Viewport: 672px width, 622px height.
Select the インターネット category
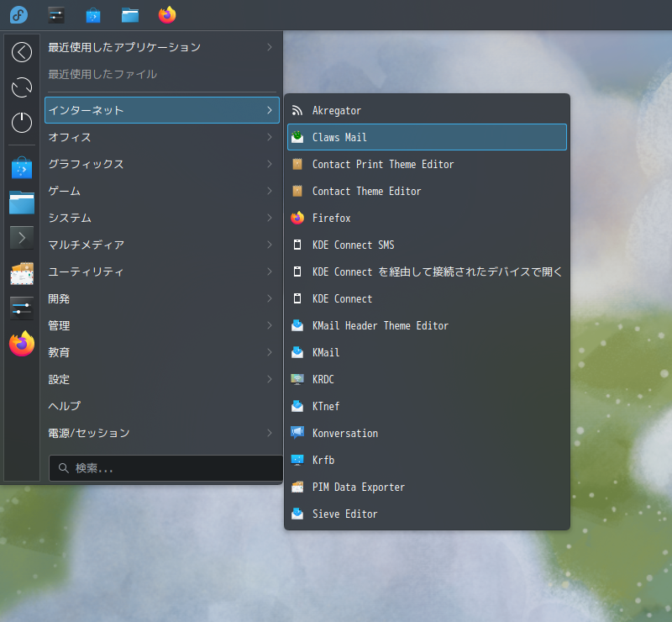162,110
